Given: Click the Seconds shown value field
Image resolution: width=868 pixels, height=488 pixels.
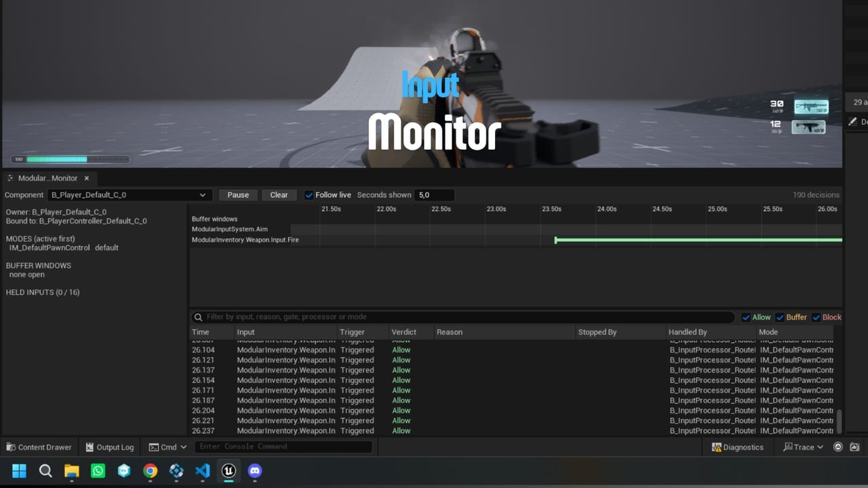Looking at the screenshot, I should (x=435, y=195).
